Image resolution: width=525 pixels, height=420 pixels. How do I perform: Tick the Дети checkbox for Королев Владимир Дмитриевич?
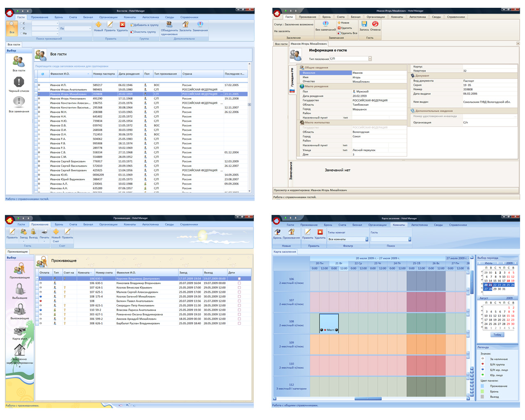239,278
